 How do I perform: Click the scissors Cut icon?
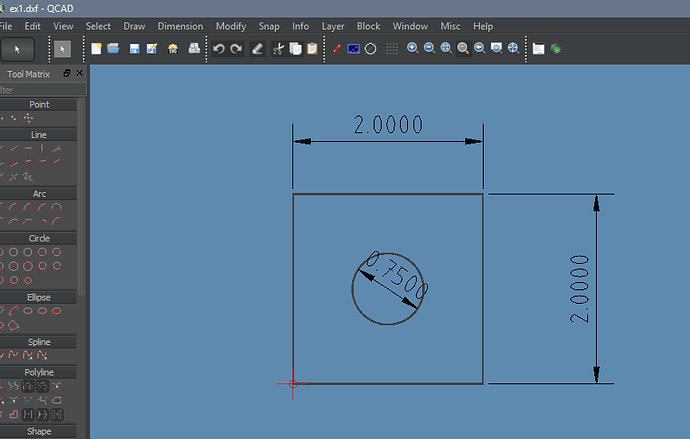coord(278,48)
